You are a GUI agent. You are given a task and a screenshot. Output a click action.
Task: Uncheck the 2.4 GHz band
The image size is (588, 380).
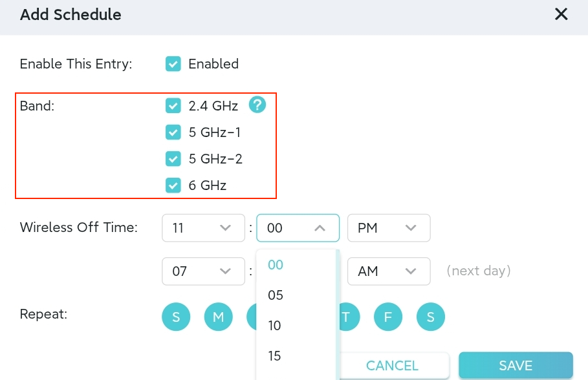(173, 105)
